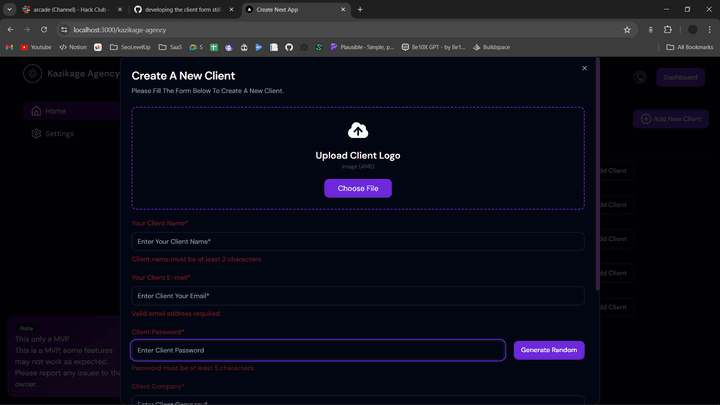
Task: Click the Upload Client Logo heading
Action: 358,156
